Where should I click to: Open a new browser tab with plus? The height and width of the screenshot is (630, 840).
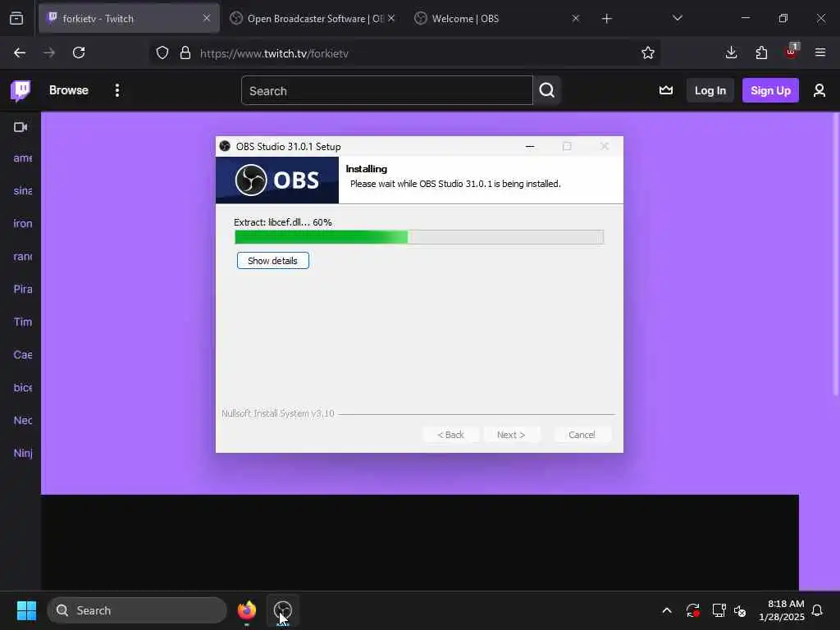coord(606,19)
